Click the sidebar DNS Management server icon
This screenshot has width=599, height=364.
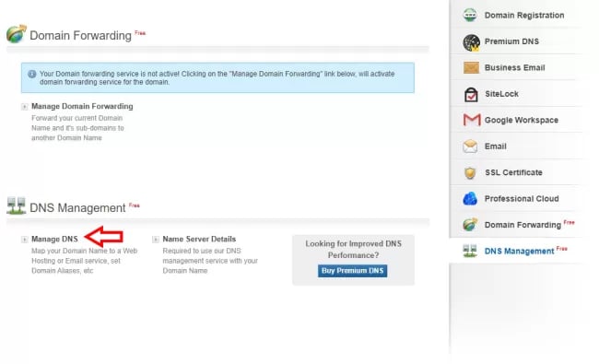click(470, 251)
